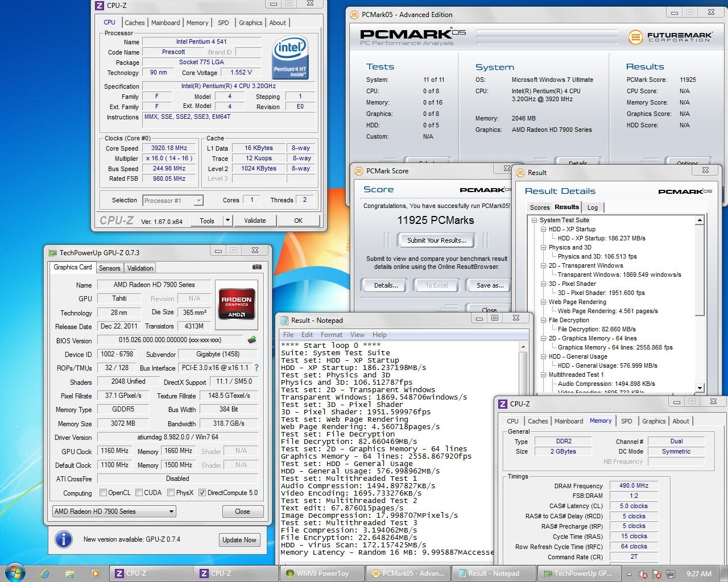Switch to first CPU-Z taskbar button
Image resolution: width=728 pixels, height=582 pixels.
[x=151, y=573]
